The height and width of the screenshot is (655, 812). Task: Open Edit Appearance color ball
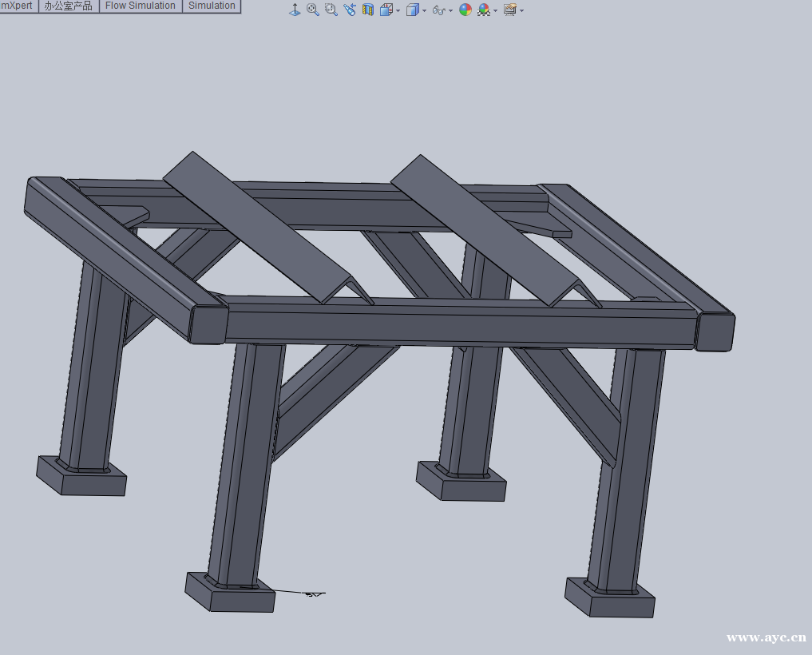coord(465,10)
